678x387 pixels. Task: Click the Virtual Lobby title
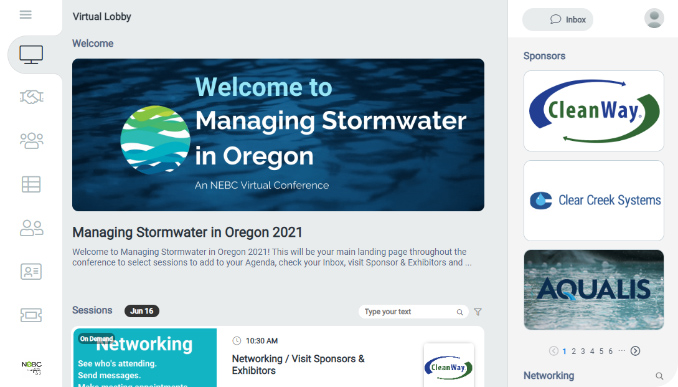coord(102,16)
